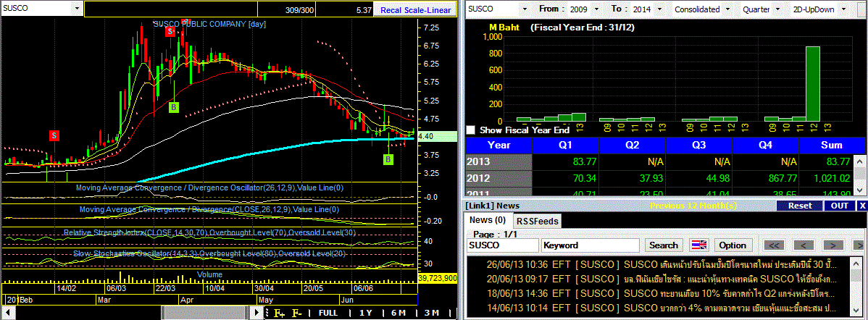
Task: Toggle the Thai/English language flag icon
Action: (x=698, y=245)
